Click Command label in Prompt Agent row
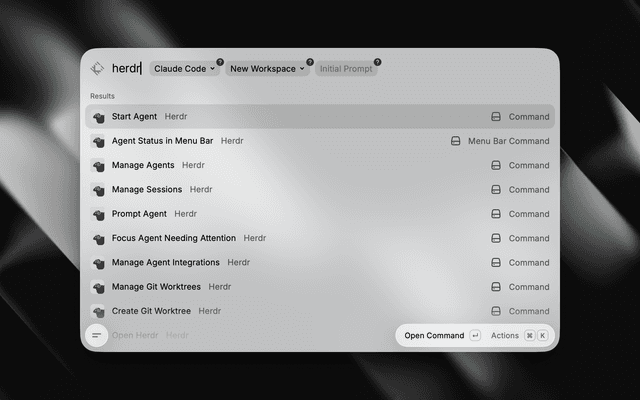The height and width of the screenshot is (400, 640). pos(529,214)
